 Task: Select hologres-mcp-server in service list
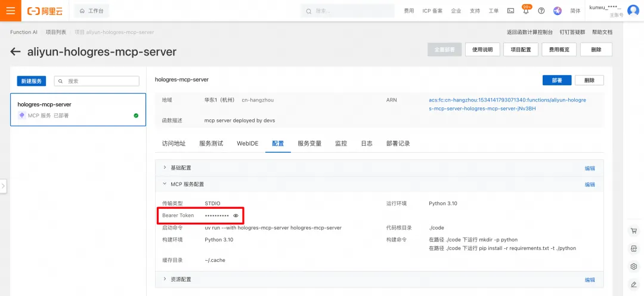click(78, 110)
